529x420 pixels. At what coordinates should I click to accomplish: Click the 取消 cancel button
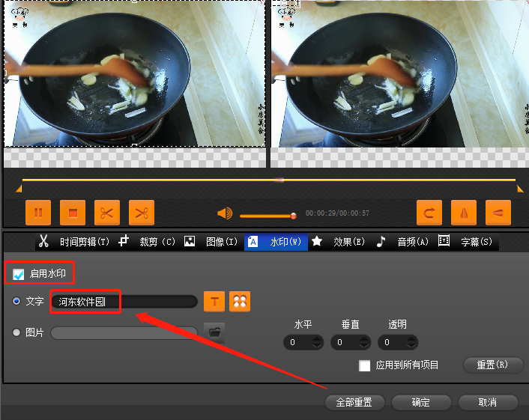(488, 403)
